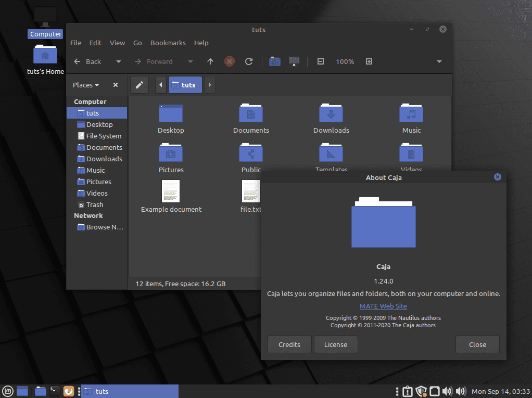Viewport: 532px width, 398px height.
Task: Open the Places dropdown in the sidebar
Action: [86, 84]
